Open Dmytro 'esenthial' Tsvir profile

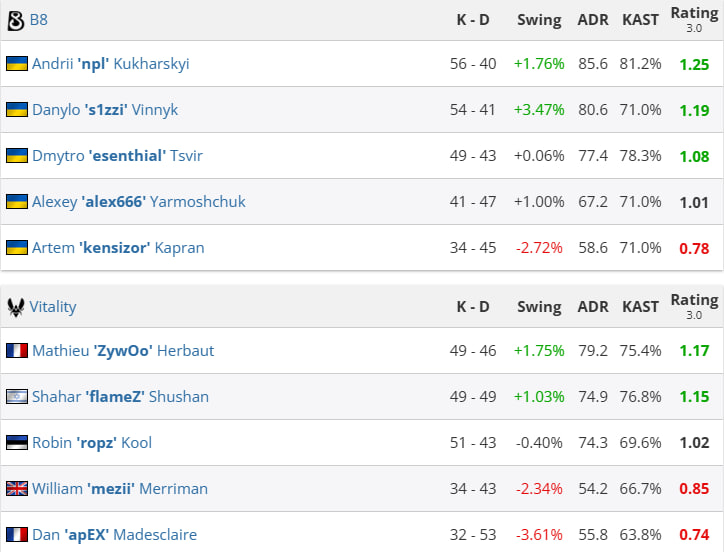point(117,156)
